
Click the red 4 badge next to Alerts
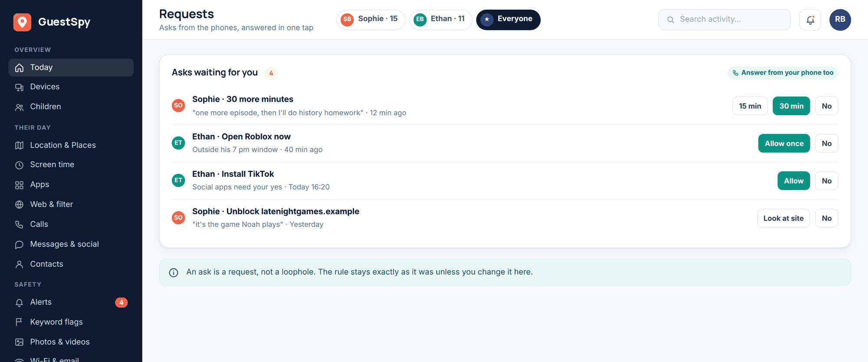coord(122,302)
